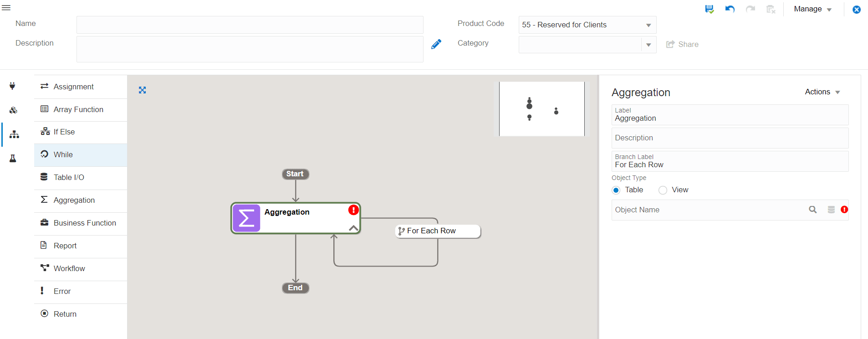Click the Label field showing Aggregation
Screen dimensions: 868x339
pyautogui.click(x=730, y=115)
